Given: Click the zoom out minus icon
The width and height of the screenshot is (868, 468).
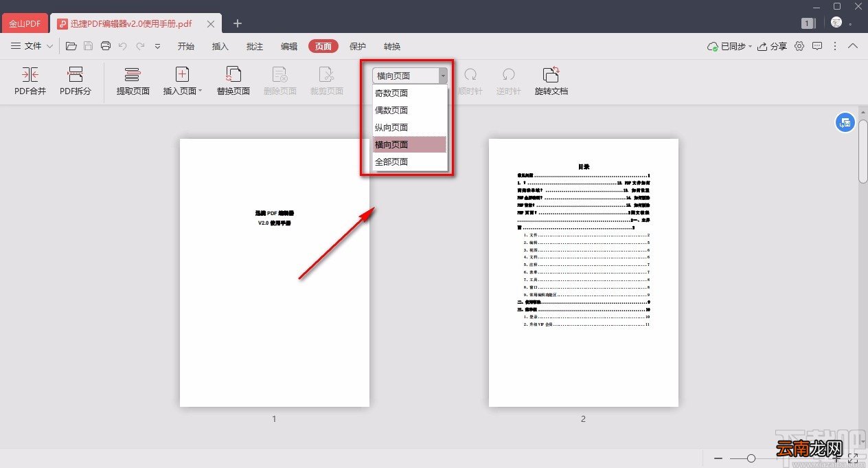Looking at the screenshot, I should (718, 458).
